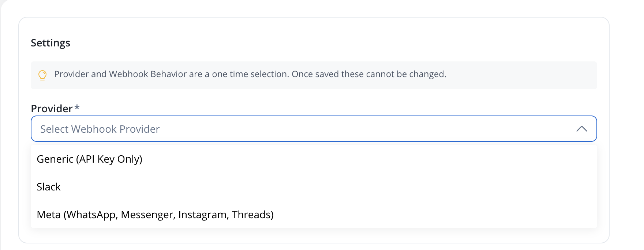The image size is (644, 250).
Task: Click the word Slack in the list
Action: pyautogui.click(x=49, y=187)
